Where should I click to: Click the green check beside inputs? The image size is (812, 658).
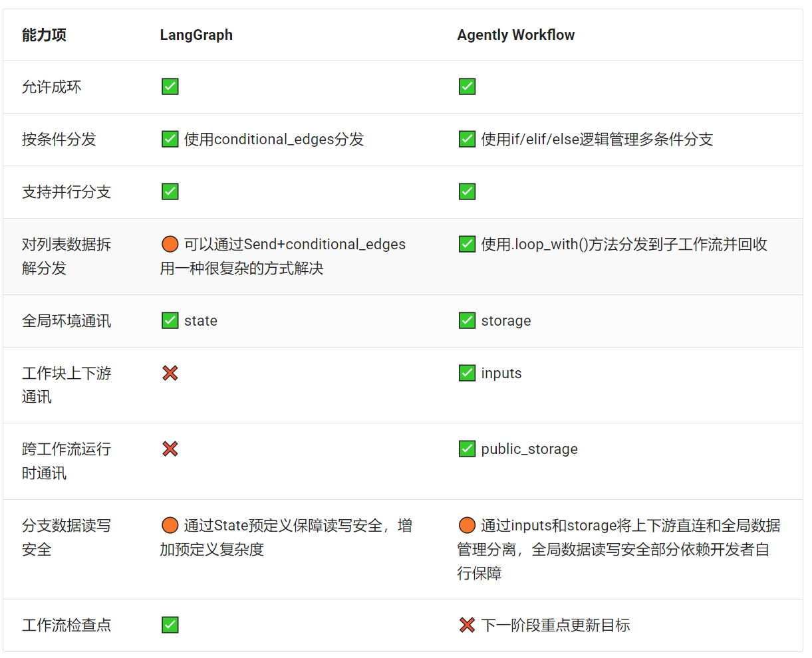468,373
